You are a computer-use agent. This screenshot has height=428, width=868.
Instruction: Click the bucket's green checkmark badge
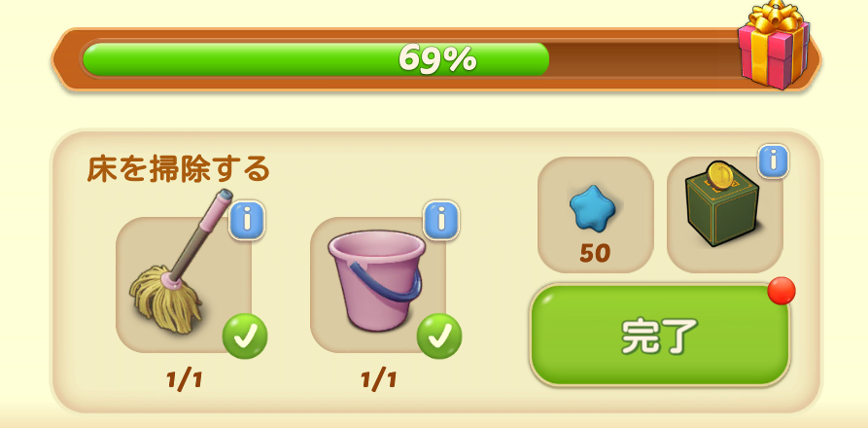tap(439, 337)
